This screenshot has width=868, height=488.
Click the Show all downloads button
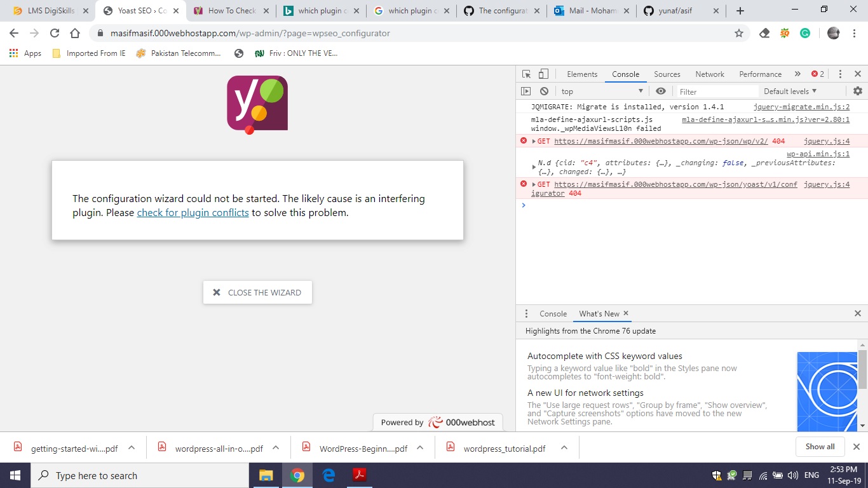820,447
